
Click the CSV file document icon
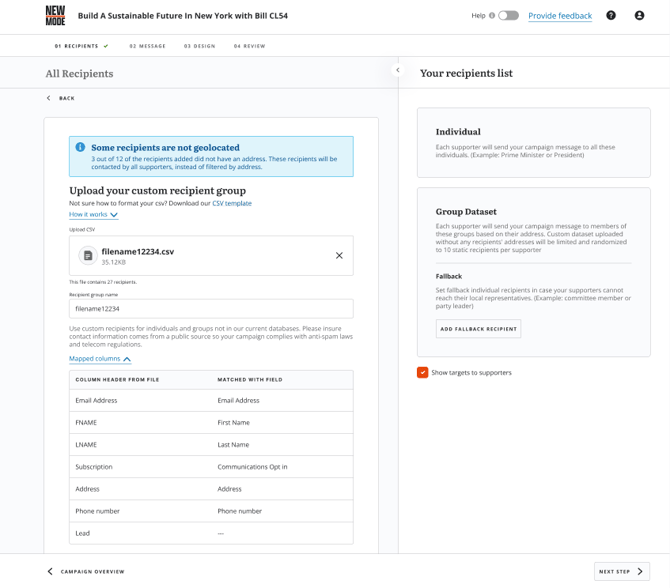click(x=88, y=256)
